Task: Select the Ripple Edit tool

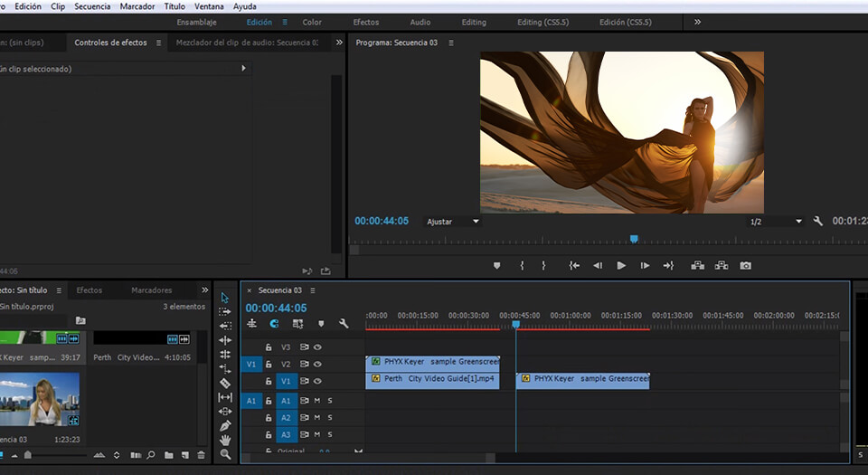Action: pyautogui.click(x=225, y=340)
